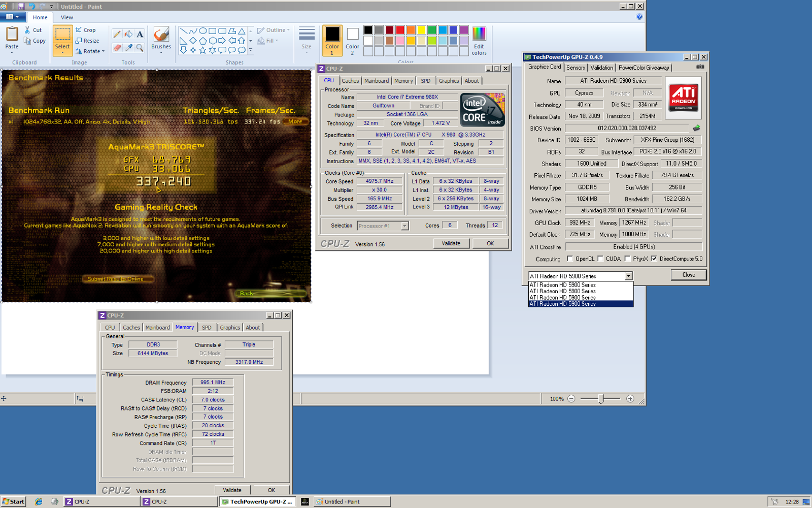Pick the red color swatch in Paint palette

pyautogui.click(x=400, y=30)
